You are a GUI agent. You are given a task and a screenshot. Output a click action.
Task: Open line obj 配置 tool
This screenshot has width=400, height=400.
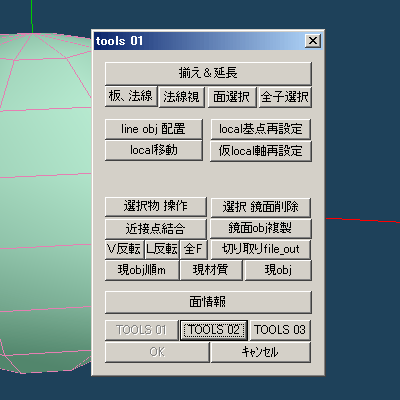pyautogui.click(x=154, y=129)
